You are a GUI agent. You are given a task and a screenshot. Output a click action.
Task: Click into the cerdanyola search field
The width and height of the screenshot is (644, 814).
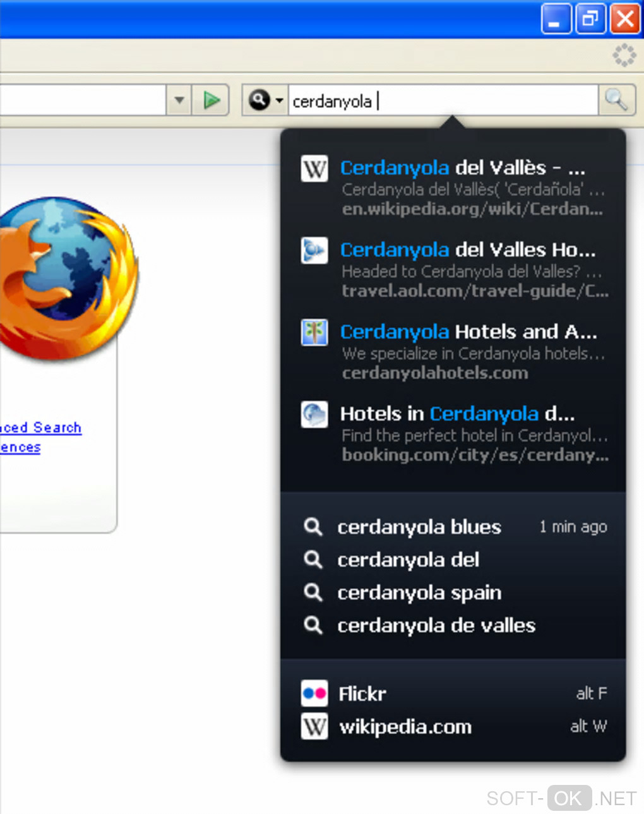click(443, 100)
